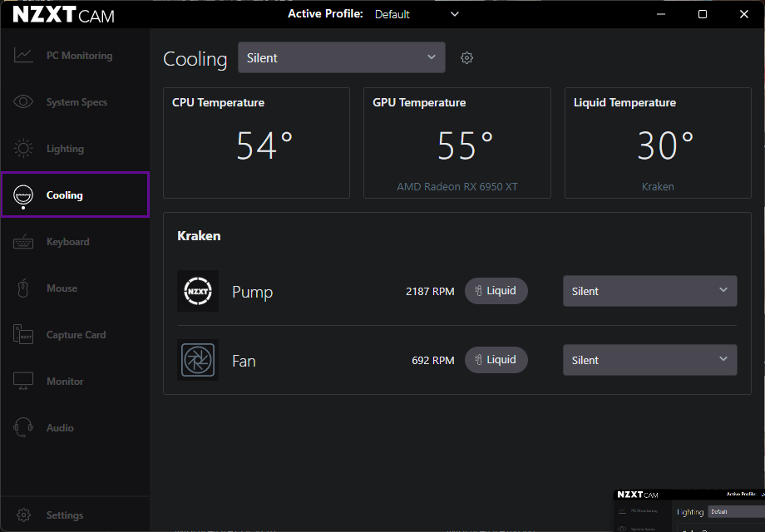Click the Mouse icon in sidebar
Image resolution: width=765 pixels, height=532 pixels.
(x=23, y=288)
